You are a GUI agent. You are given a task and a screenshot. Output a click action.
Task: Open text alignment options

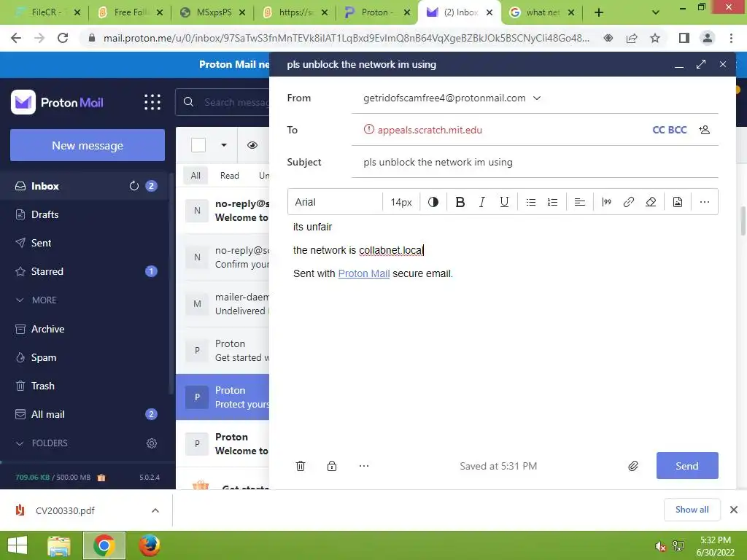[x=579, y=202]
